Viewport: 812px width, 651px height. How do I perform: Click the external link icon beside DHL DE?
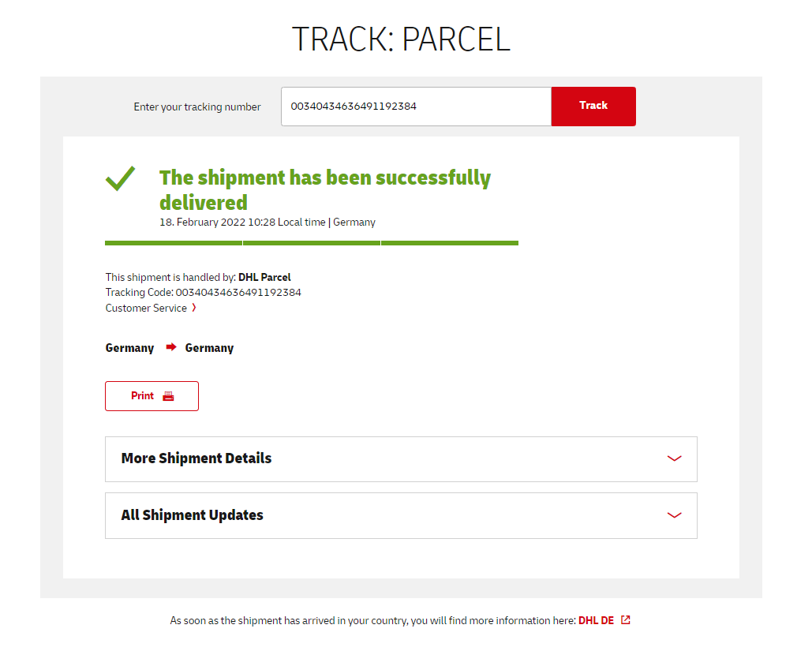[x=626, y=620]
